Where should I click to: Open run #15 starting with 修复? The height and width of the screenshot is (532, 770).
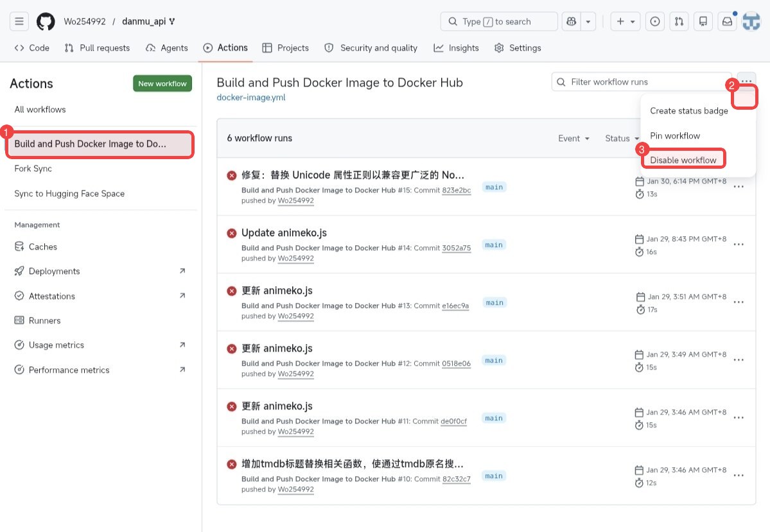352,175
